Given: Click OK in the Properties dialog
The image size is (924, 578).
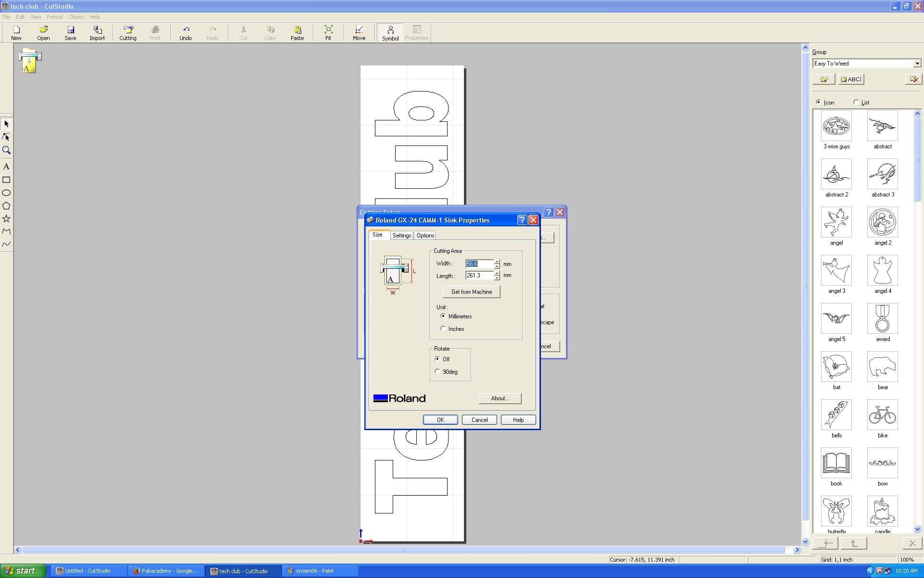Looking at the screenshot, I should click(440, 420).
